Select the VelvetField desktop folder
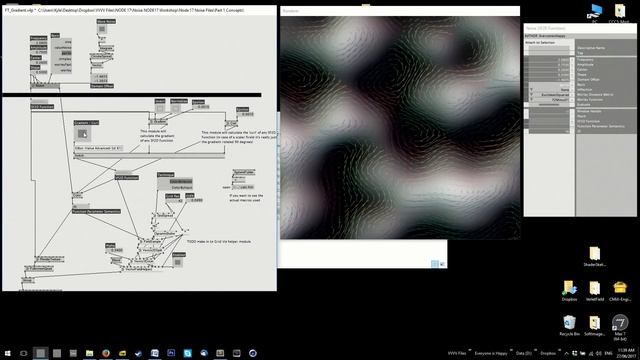The image size is (640, 360). click(595, 291)
